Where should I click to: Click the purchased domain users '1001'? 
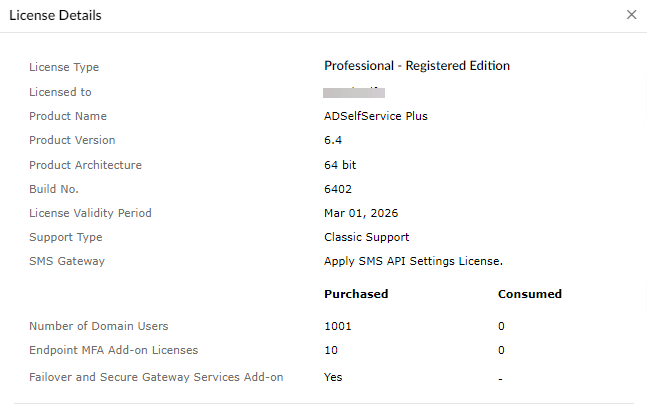338,326
